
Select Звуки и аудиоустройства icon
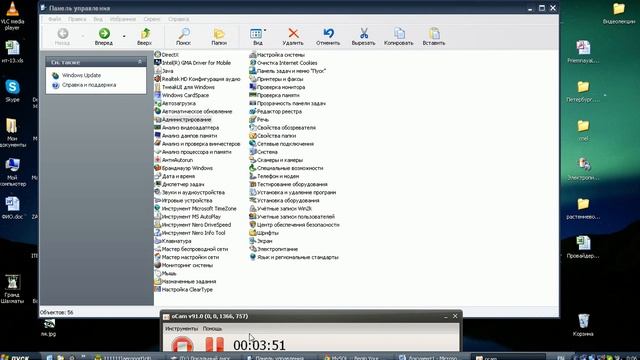[158, 192]
